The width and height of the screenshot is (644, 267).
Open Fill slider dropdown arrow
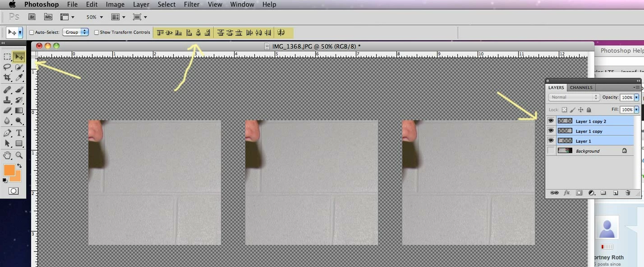pos(636,109)
